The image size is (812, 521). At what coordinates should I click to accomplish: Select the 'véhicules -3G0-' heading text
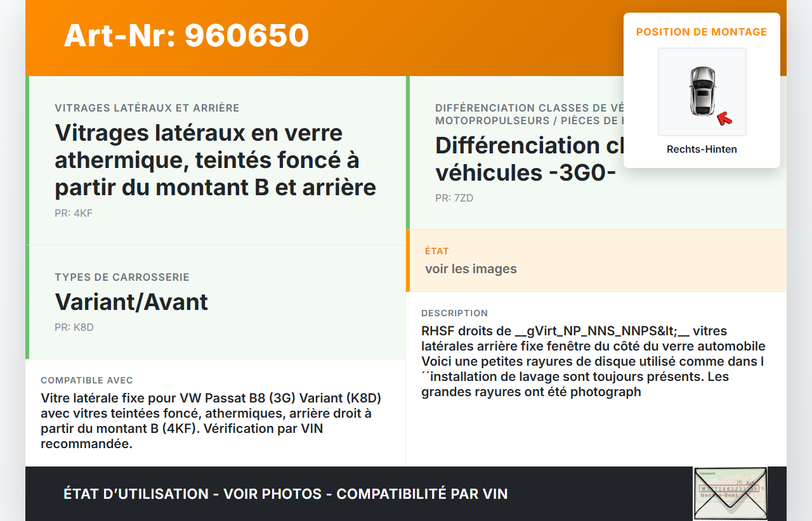click(526, 172)
